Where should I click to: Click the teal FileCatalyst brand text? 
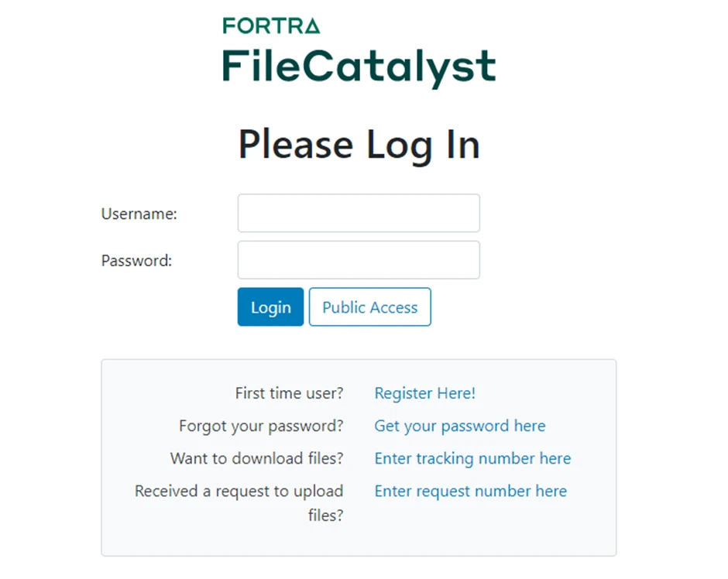[358, 67]
